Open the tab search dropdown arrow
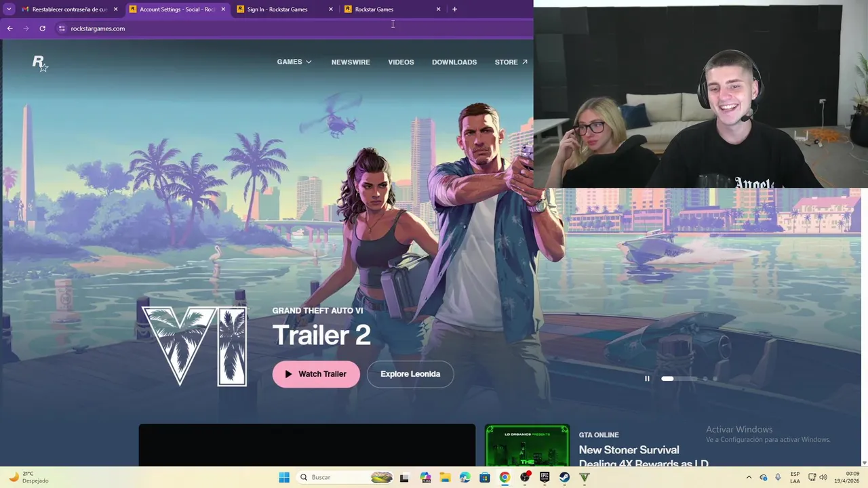Screen dimensions: 868x488 pyautogui.click(x=9, y=9)
